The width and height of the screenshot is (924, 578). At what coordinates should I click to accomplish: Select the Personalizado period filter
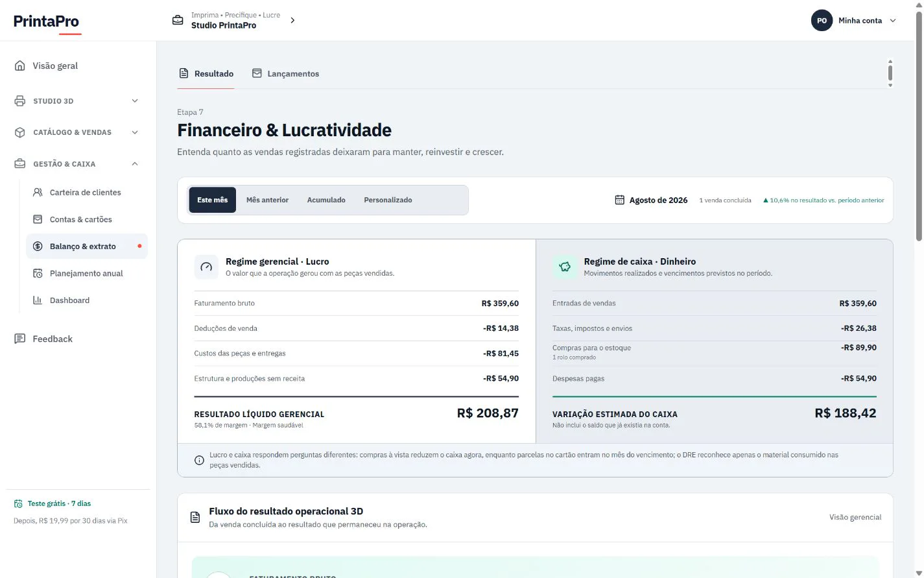tap(388, 200)
